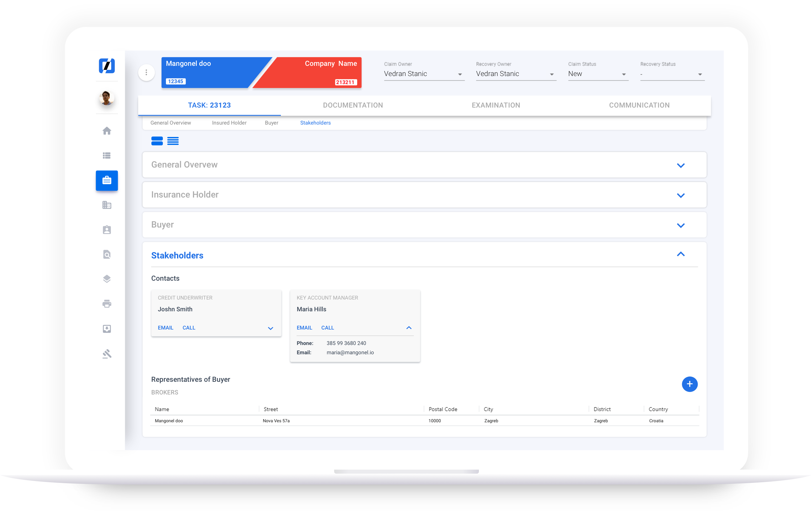Click the Joshn Smith contact name
This screenshot has height=511, width=812.
175,309
